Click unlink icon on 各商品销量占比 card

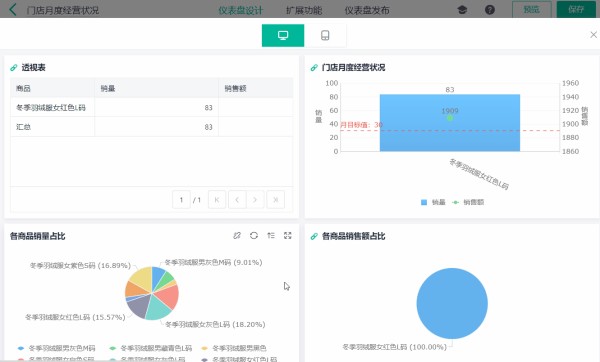[237, 236]
